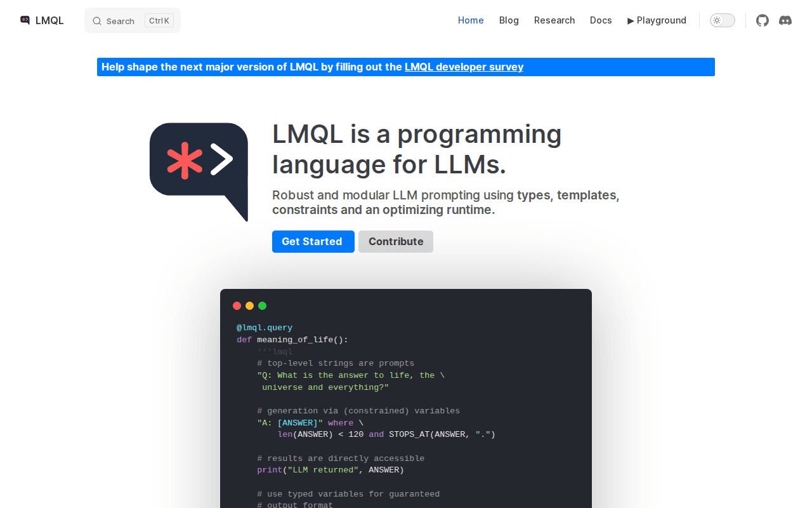The image size is (812, 508).
Task: Open the Docs page
Action: coord(601,20)
